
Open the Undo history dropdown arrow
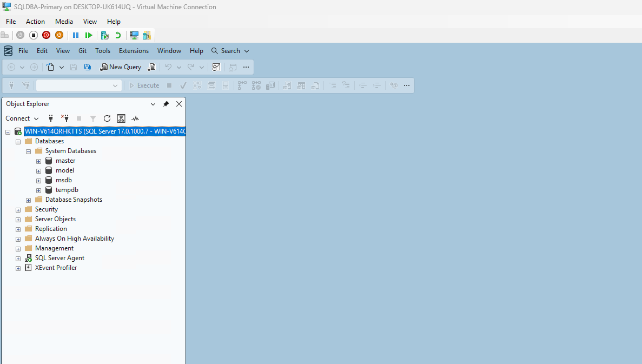[x=179, y=67]
